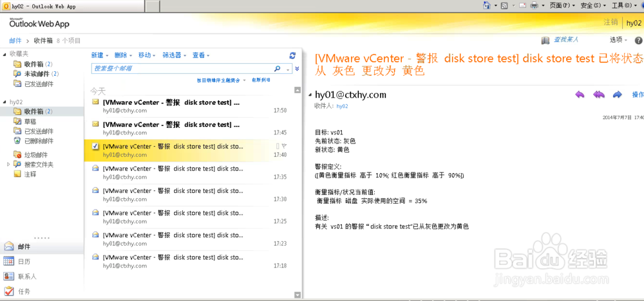Open the browser new tab button
644x301 pixels.
pos(153,6)
